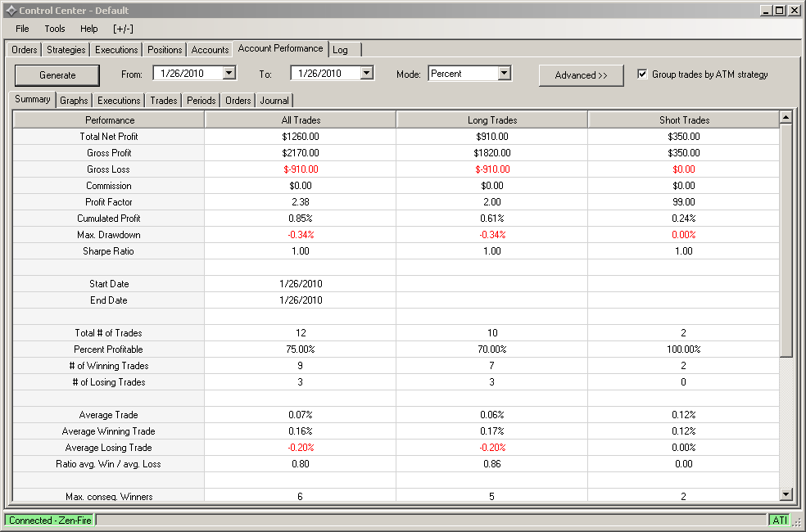
Task: Click the window resize grip icon
Action: point(797,521)
